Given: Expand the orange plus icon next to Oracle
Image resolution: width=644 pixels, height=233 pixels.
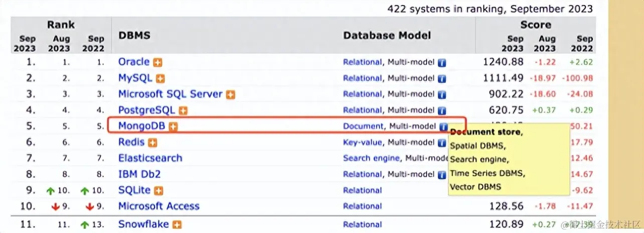Looking at the screenshot, I should pos(158,63).
